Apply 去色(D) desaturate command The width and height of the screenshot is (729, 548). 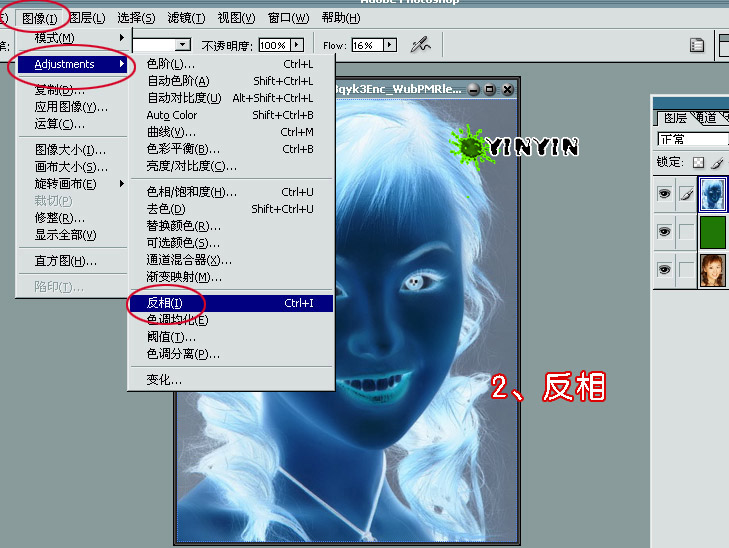231,209
